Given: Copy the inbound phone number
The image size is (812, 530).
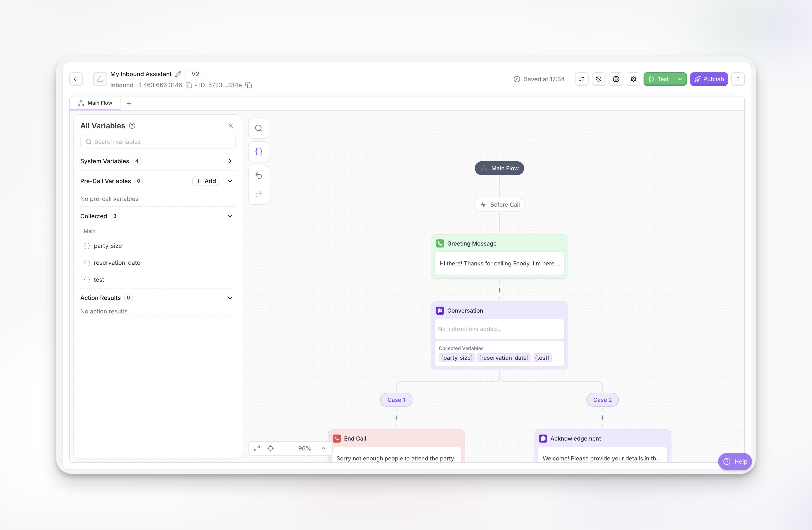Looking at the screenshot, I should tap(189, 85).
